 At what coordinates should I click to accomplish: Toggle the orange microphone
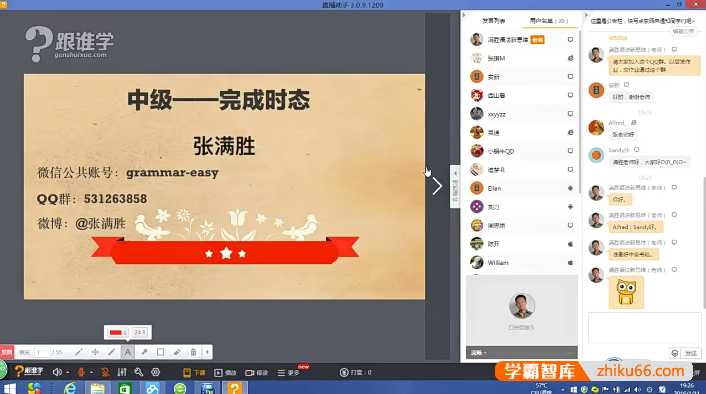click(x=81, y=372)
